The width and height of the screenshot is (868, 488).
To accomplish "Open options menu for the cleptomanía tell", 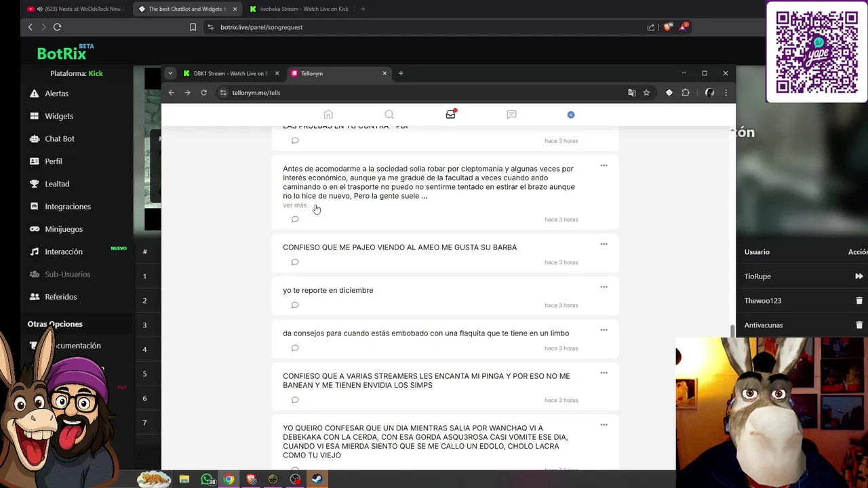I will tap(604, 165).
